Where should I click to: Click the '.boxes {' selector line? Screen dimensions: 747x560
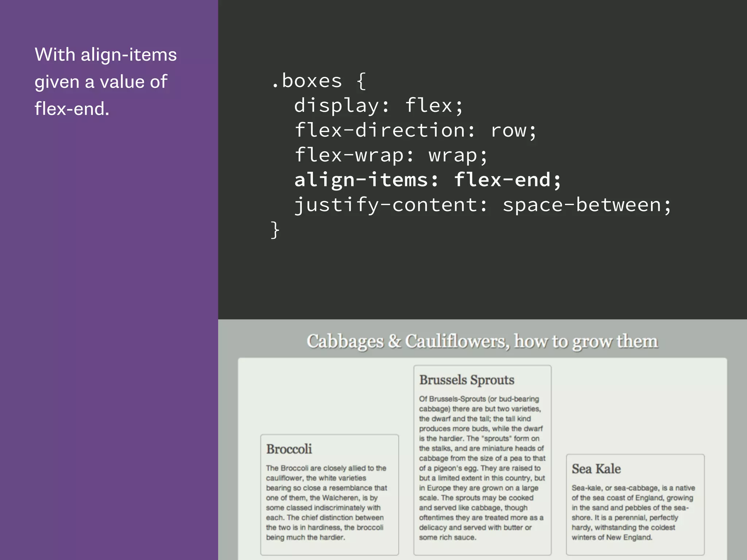pyautogui.click(x=318, y=81)
